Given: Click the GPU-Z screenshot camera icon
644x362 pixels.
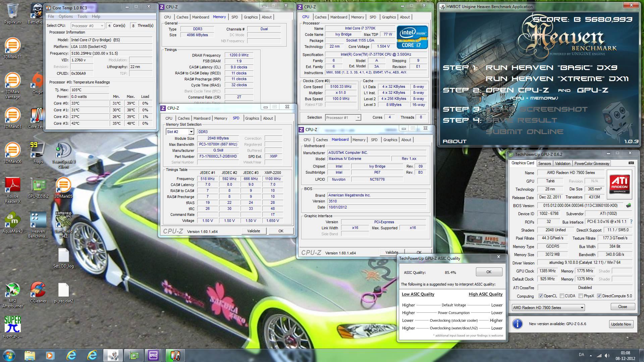Looking at the screenshot, I should click(x=631, y=163).
